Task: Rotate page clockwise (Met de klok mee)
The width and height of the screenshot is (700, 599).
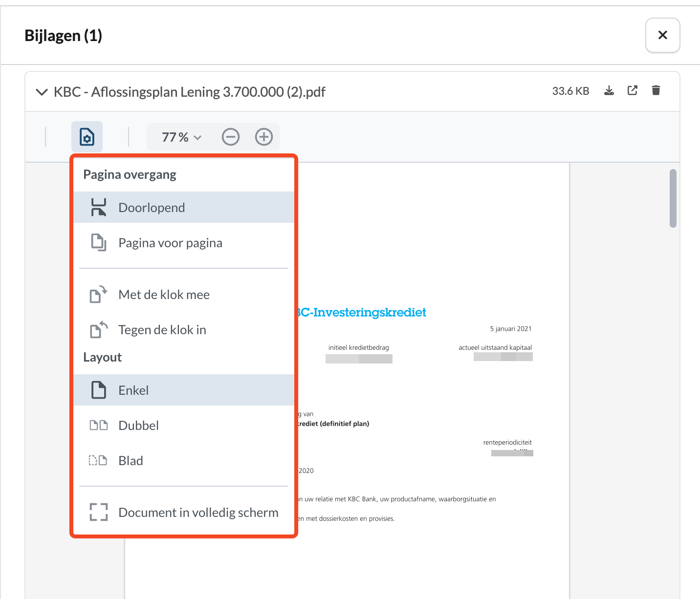Action: pyautogui.click(x=164, y=295)
